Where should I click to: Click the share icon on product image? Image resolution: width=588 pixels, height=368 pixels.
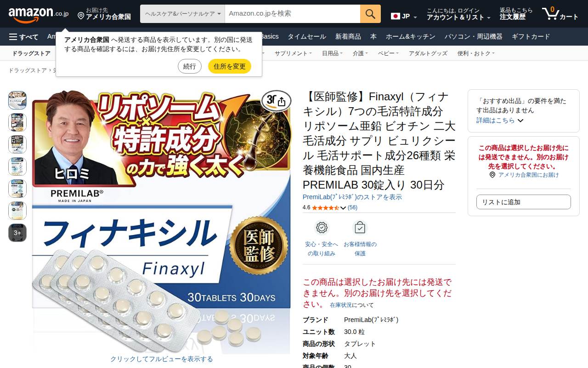(282, 102)
